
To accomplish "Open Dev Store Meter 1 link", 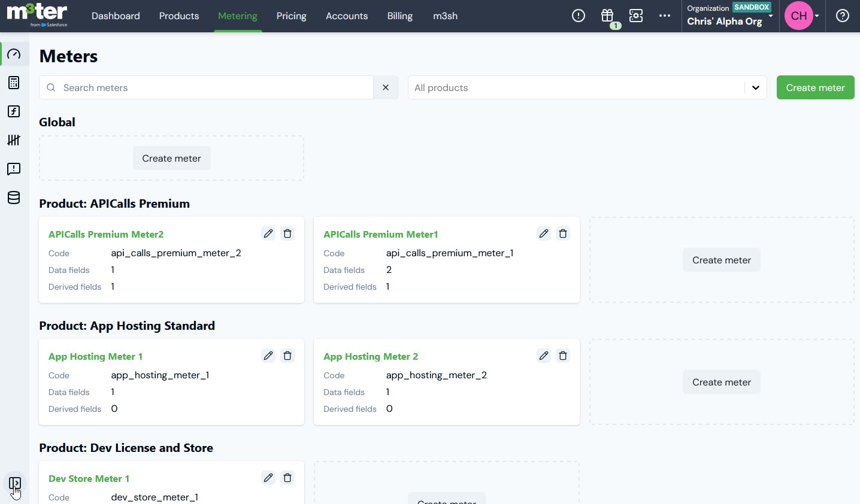I will (x=89, y=478).
